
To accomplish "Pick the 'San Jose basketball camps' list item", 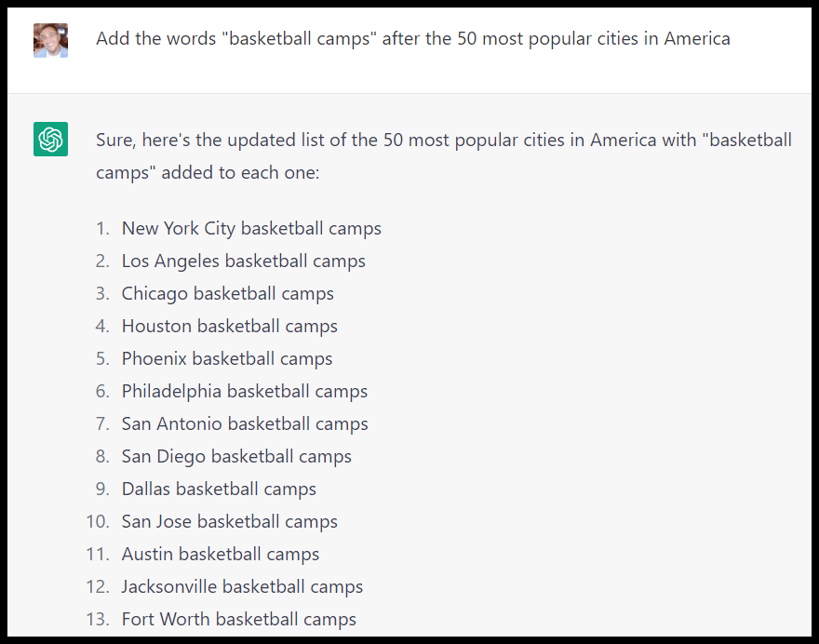I will point(229,521).
